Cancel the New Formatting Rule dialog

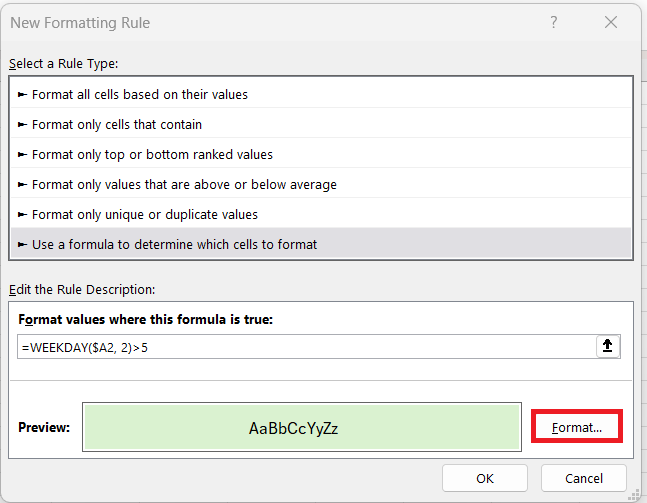tap(583, 478)
